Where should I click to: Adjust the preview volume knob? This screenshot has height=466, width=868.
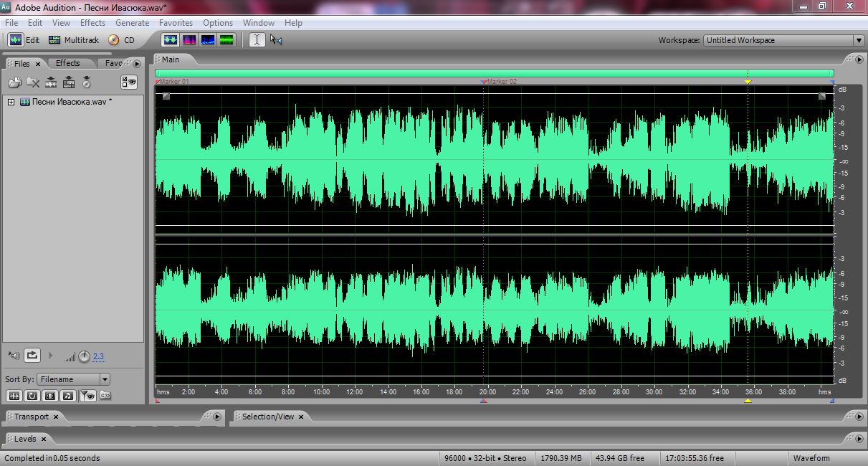[84, 356]
